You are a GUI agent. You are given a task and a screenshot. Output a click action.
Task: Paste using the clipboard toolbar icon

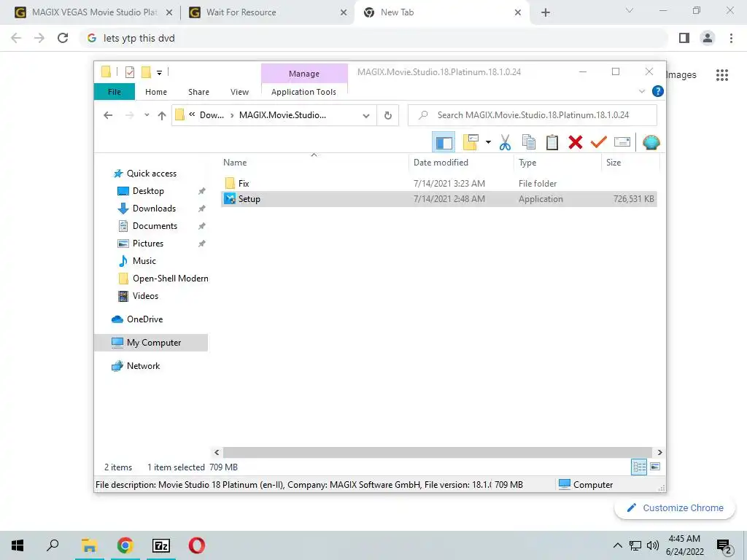click(551, 142)
